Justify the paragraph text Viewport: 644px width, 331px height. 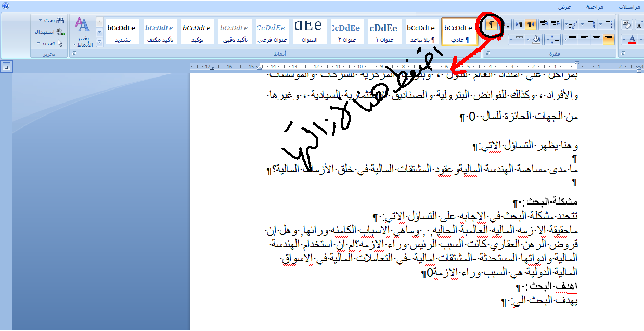click(573, 40)
